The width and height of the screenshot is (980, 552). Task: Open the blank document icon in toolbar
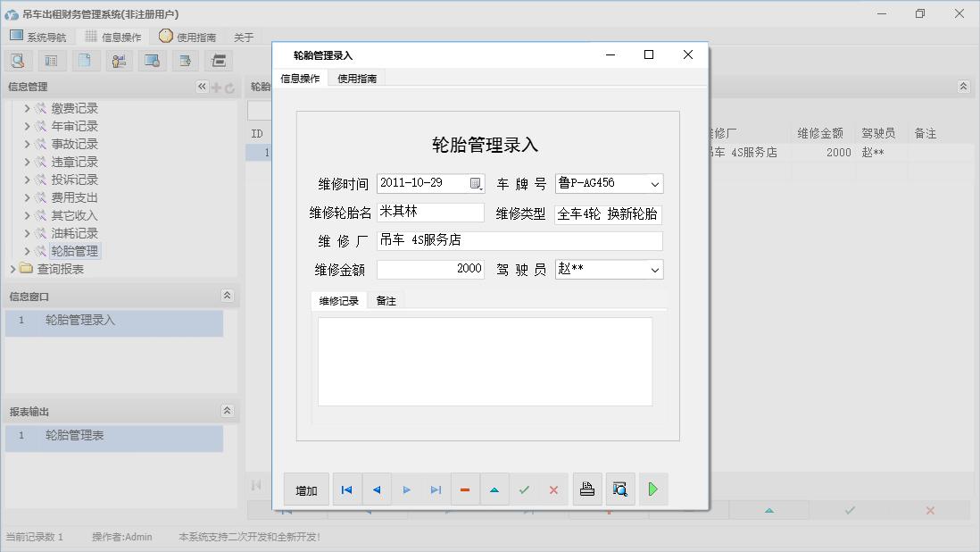coord(85,60)
